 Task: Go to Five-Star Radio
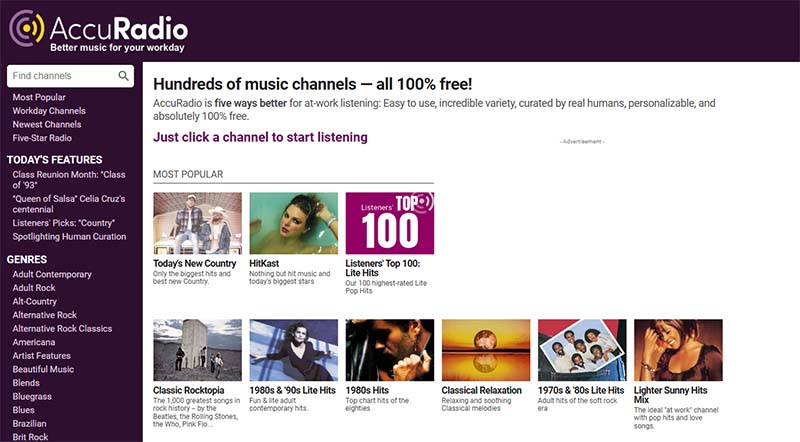(42, 138)
